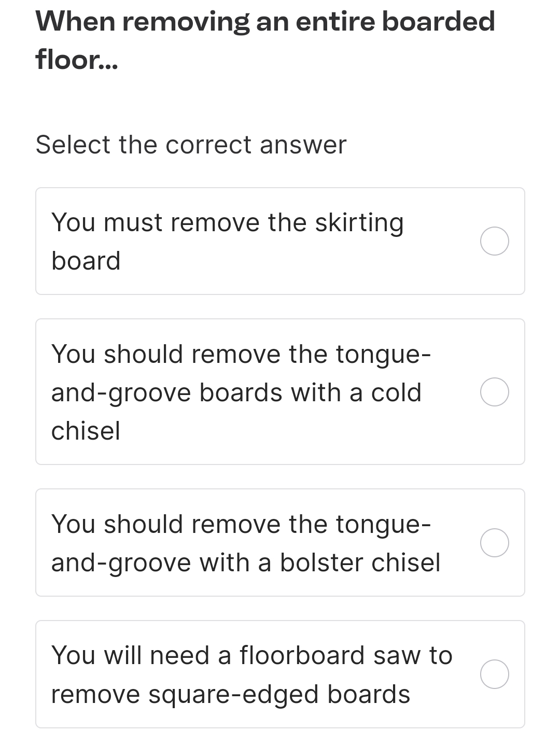
Task: Click the text mentioning a floorboard saw
Action: click(x=251, y=673)
